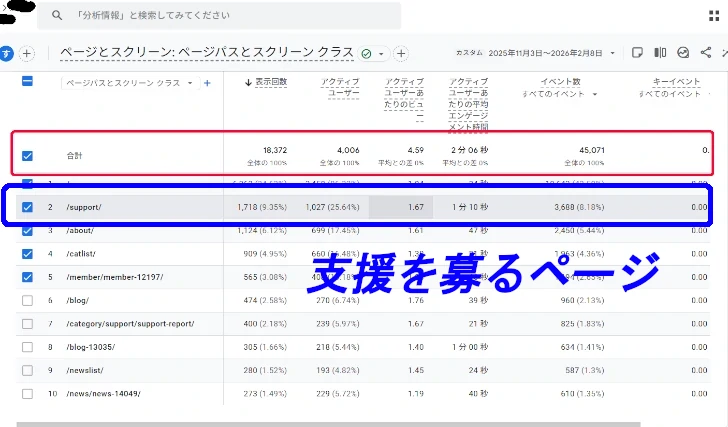The image size is (728, 427).
Task: Click the 1,718 (9.35%) views cell
Action: coord(262,207)
